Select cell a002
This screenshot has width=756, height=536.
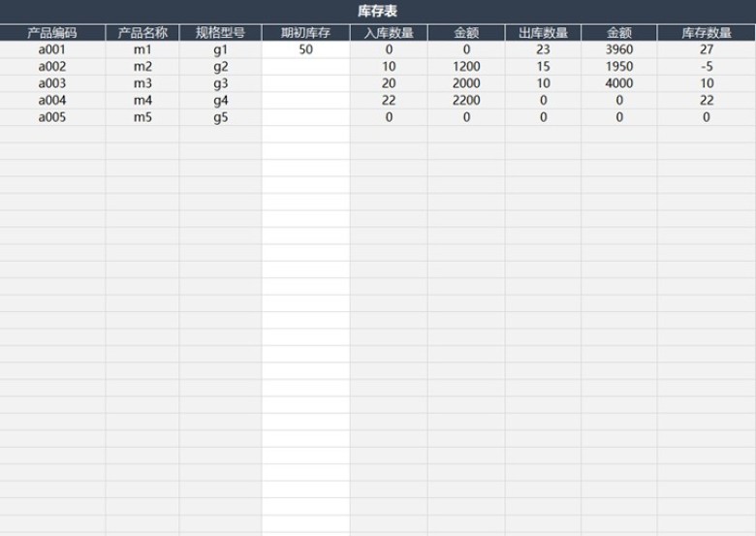coord(52,67)
